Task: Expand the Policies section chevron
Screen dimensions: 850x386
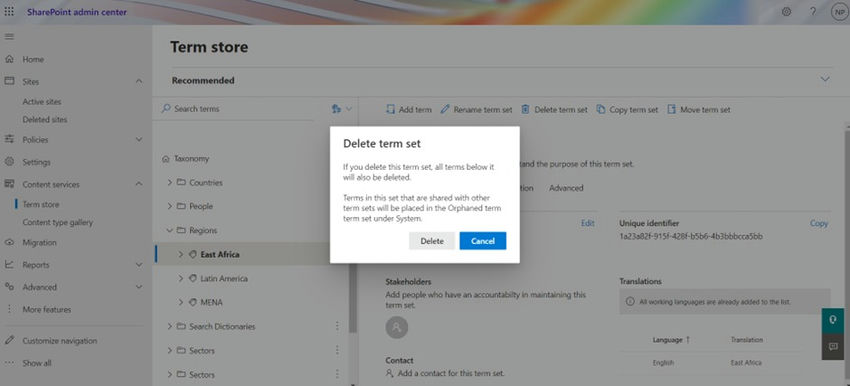Action: (x=139, y=139)
